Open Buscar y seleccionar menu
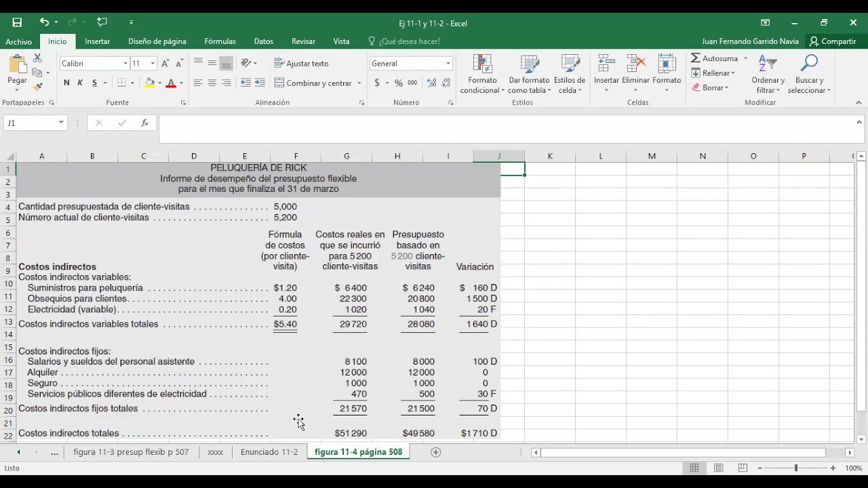Screen dimensions: 868x488 pos(808,75)
